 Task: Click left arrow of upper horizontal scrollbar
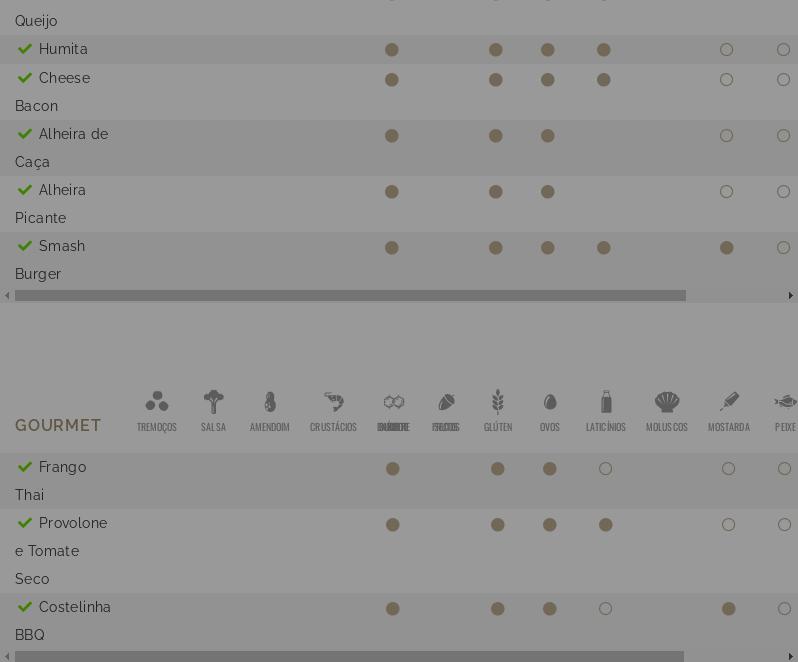[7, 296]
